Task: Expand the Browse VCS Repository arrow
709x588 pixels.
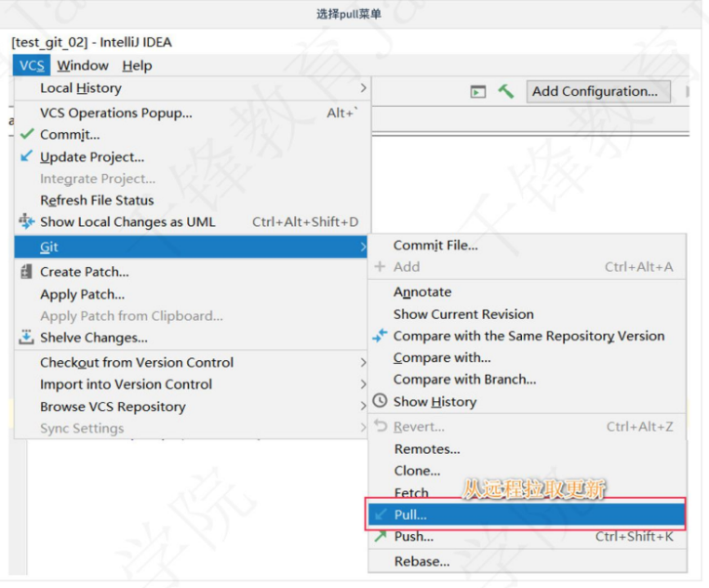Action: (x=363, y=407)
